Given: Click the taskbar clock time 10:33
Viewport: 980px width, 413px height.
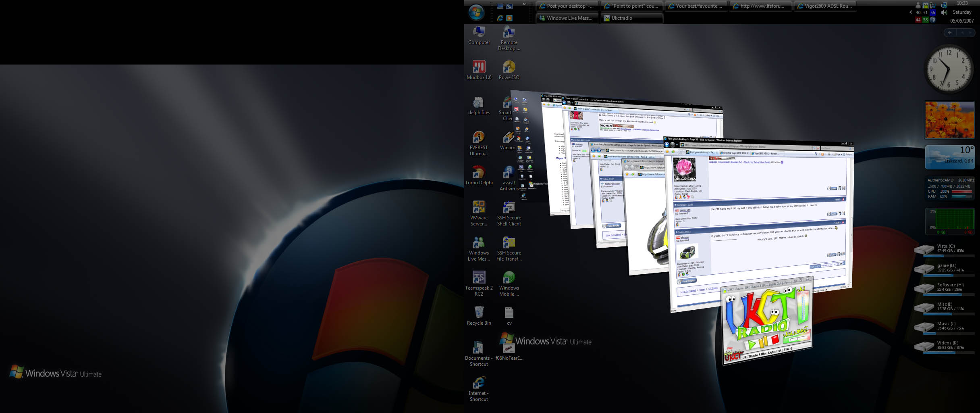Looking at the screenshot, I should [962, 3].
